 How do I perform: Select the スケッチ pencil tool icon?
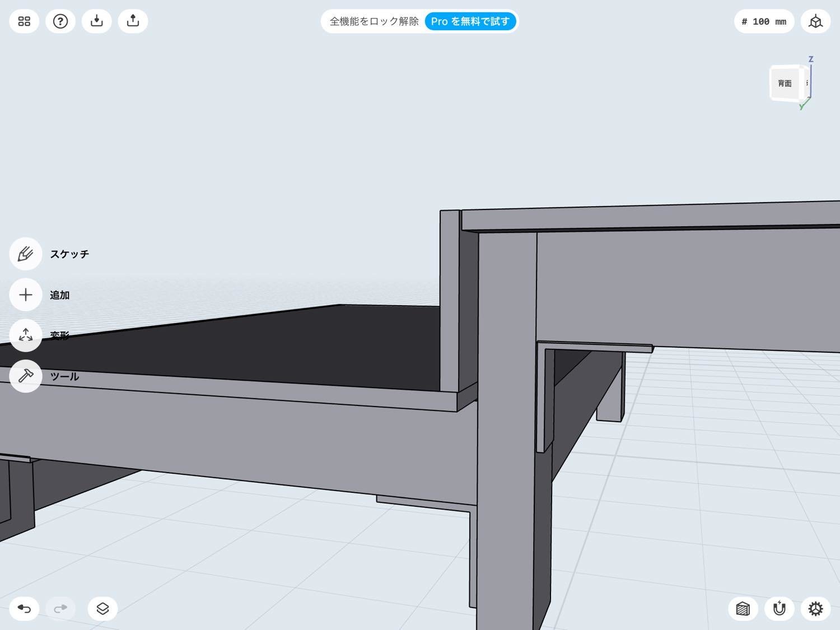(x=26, y=254)
